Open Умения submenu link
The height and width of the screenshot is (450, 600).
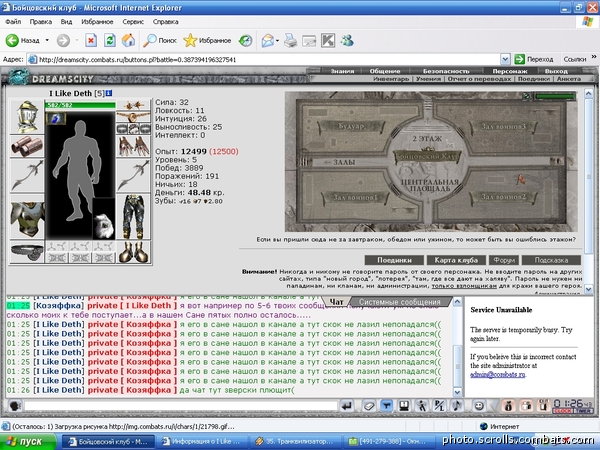[x=428, y=79]
